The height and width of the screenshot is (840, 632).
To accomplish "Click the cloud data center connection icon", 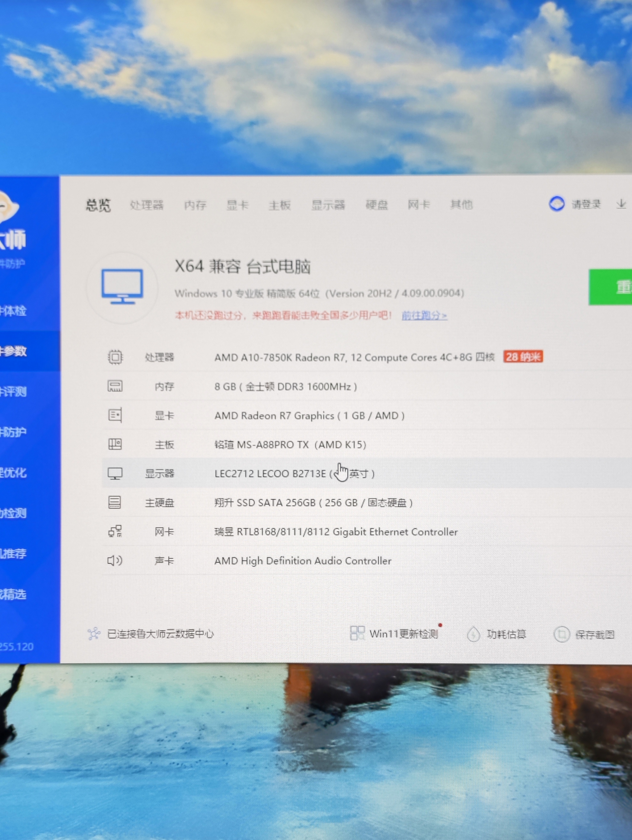I will (94, 633).
